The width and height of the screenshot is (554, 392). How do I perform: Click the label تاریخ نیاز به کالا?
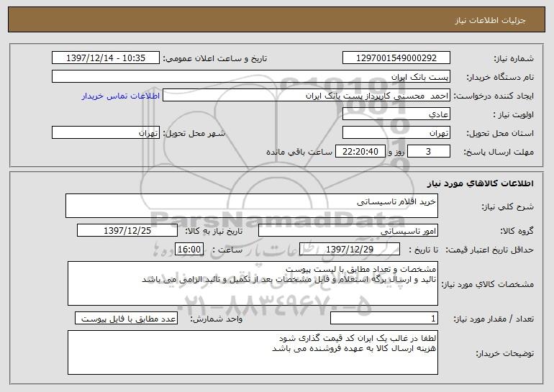214,231
